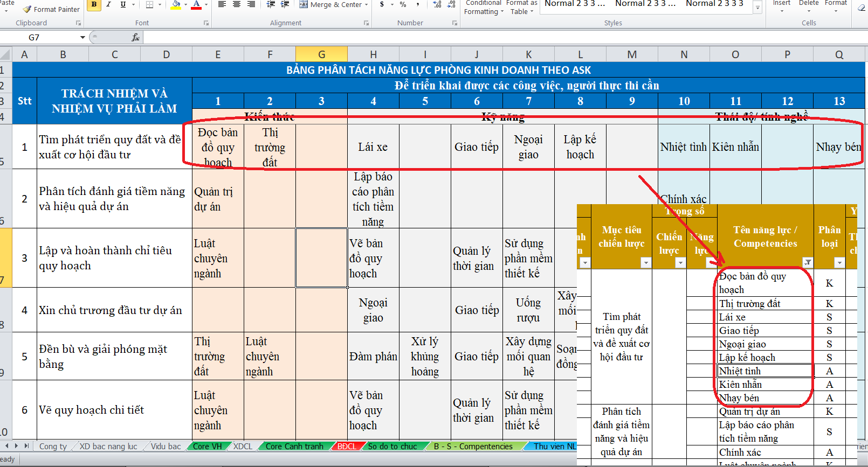Open Conditional Formatting dropdown

[484, 8]
